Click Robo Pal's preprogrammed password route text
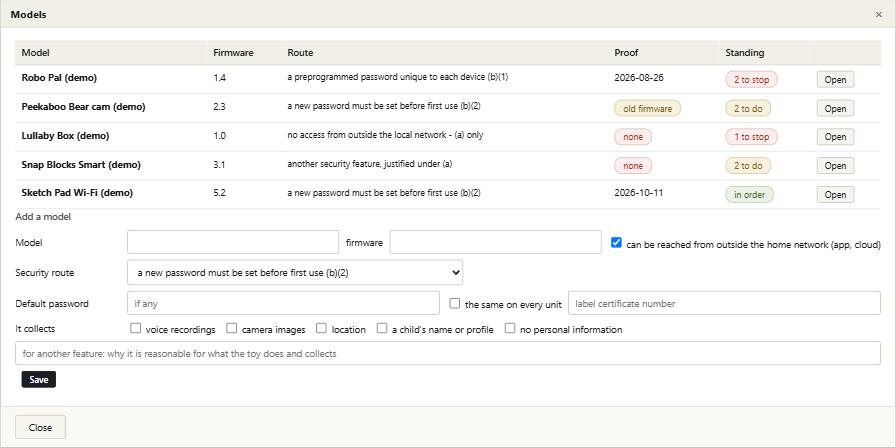The image size is (896, 448). [x=398, y=77]
